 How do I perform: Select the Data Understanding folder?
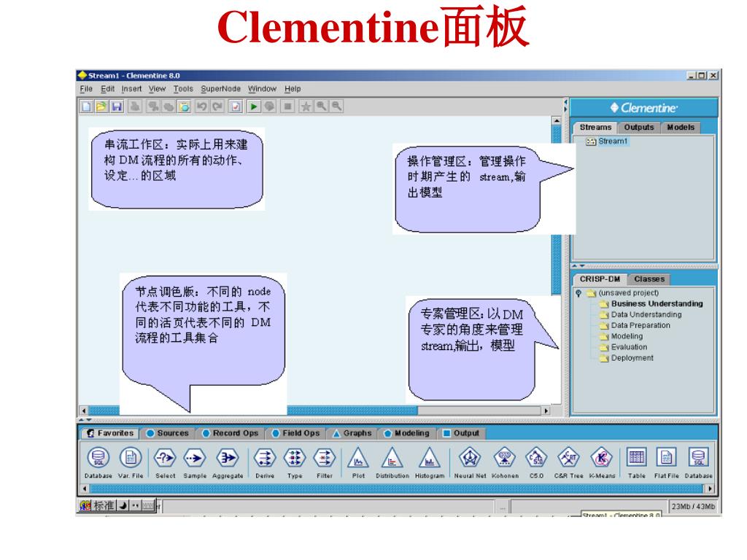[640, 315]
